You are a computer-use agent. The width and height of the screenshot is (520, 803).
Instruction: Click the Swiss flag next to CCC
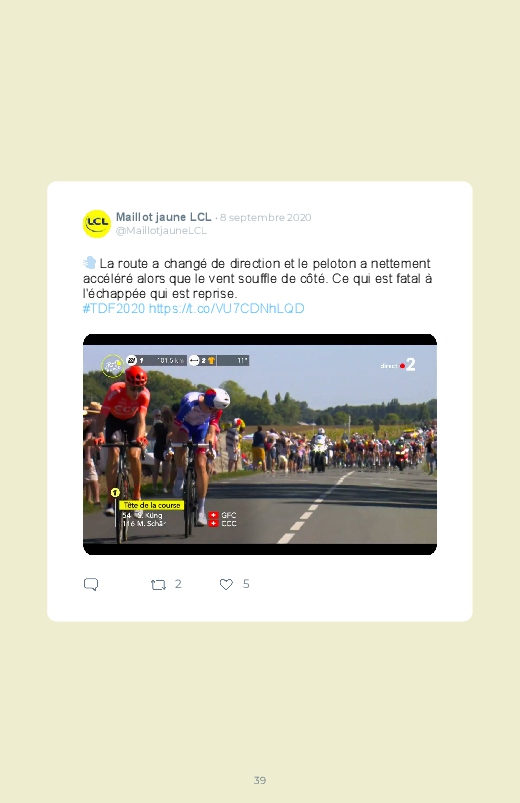coord(214,524)
